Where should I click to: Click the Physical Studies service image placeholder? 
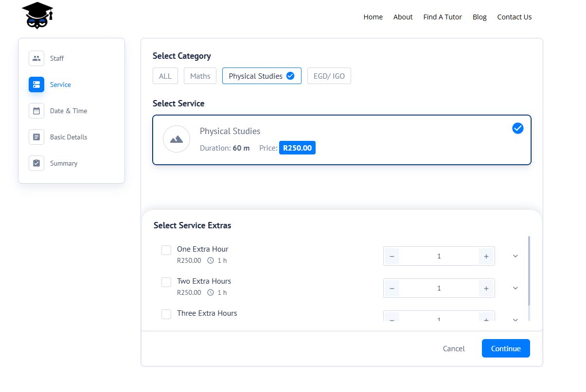[x=176, y=139]
